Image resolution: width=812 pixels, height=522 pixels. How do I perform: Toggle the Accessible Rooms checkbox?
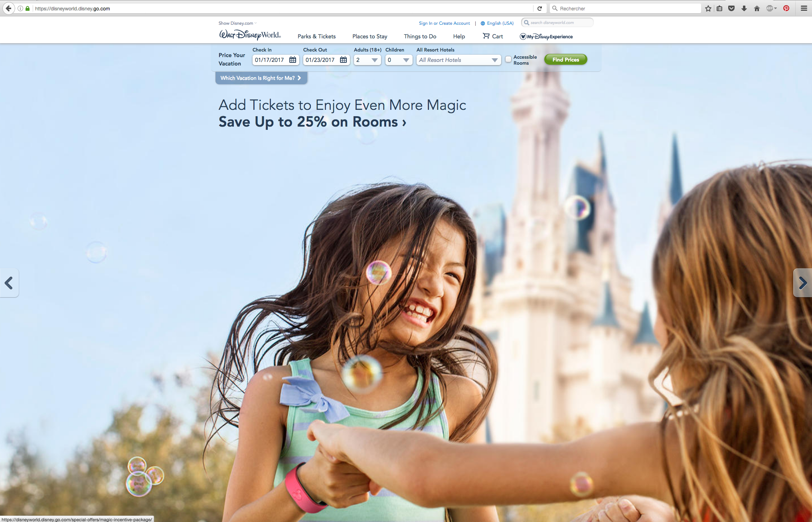coord(508,60)
